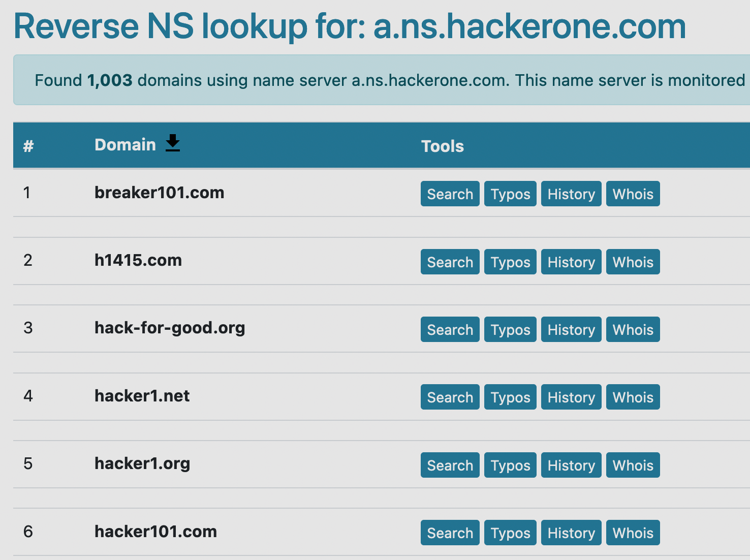
Task: Open Typos for hacker101.com
Action: click(x=510, y=533)
